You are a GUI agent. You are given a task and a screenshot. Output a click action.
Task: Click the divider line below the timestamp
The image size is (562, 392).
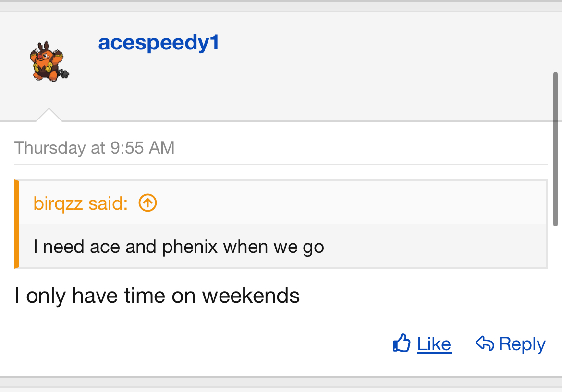[x=281, y=164]
